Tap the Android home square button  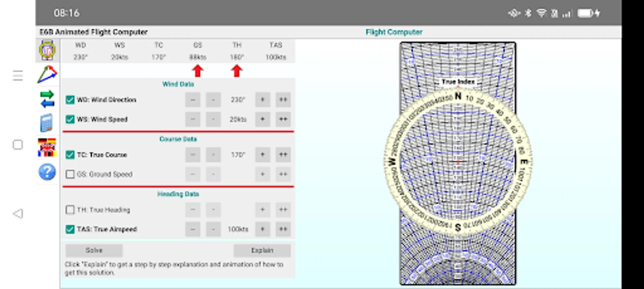pos(18,145)
